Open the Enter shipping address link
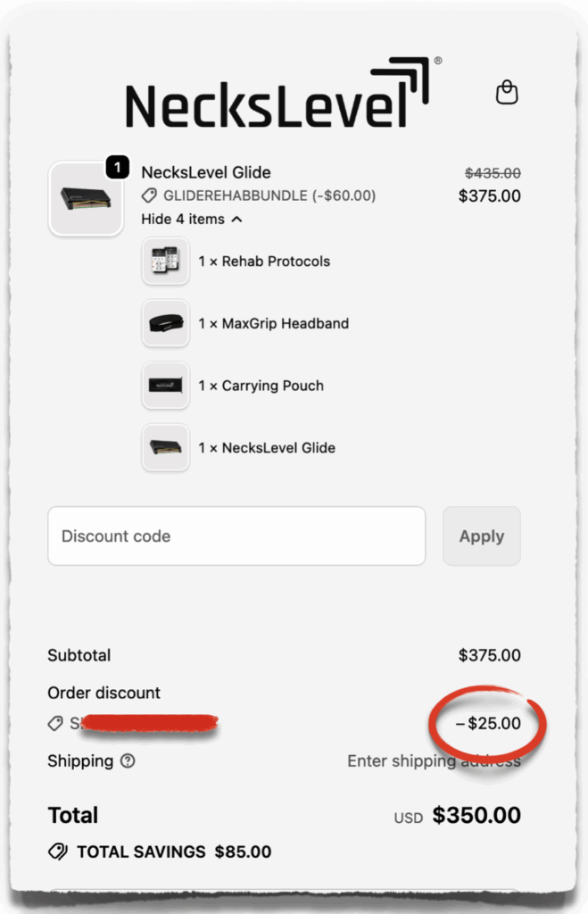 pos(434,761)
